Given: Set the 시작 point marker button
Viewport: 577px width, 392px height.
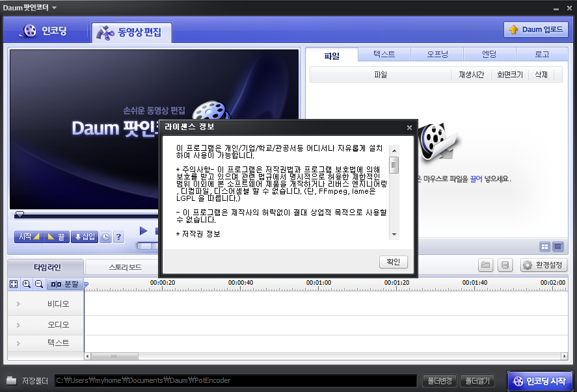Looking at the screenshot, I should (x=29, y=237).
